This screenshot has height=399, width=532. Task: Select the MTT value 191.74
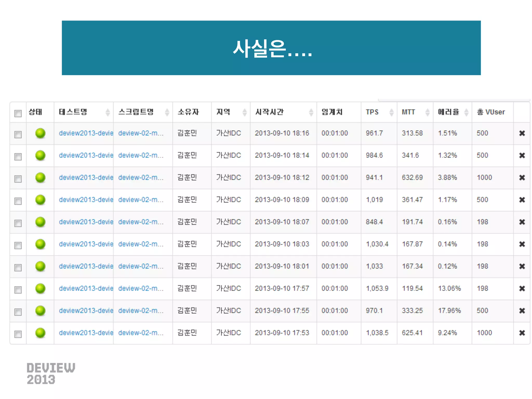coord(412,222)
